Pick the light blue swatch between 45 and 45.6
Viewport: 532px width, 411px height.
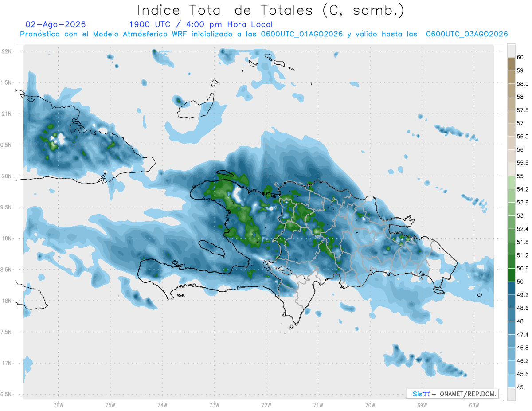tap(511, 380)
